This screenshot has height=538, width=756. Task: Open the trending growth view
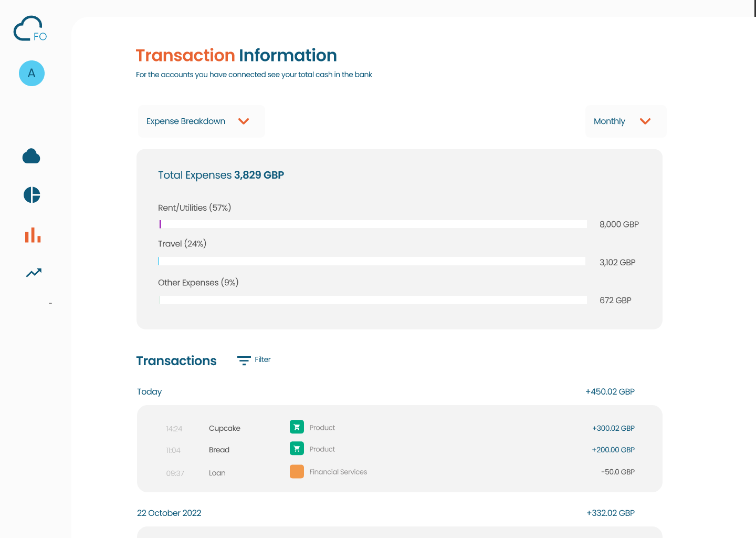(33, 272)
